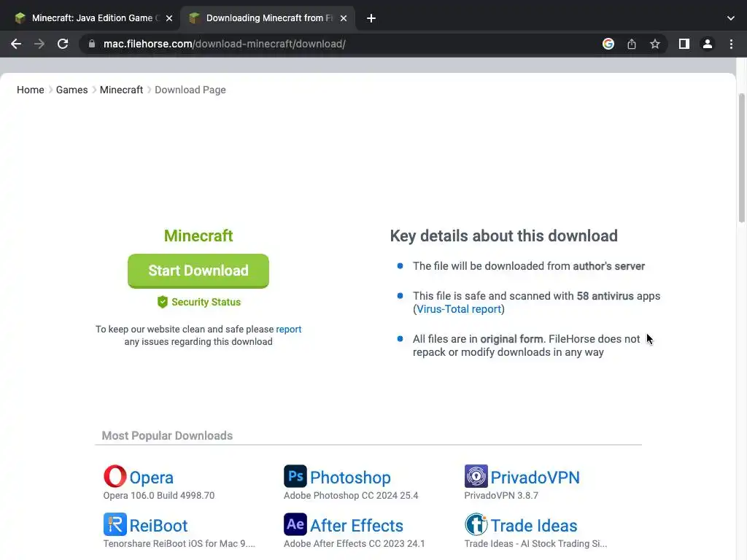Open the Trade Ideas download link
Screen dimensions: 747x560
(534, 526)
